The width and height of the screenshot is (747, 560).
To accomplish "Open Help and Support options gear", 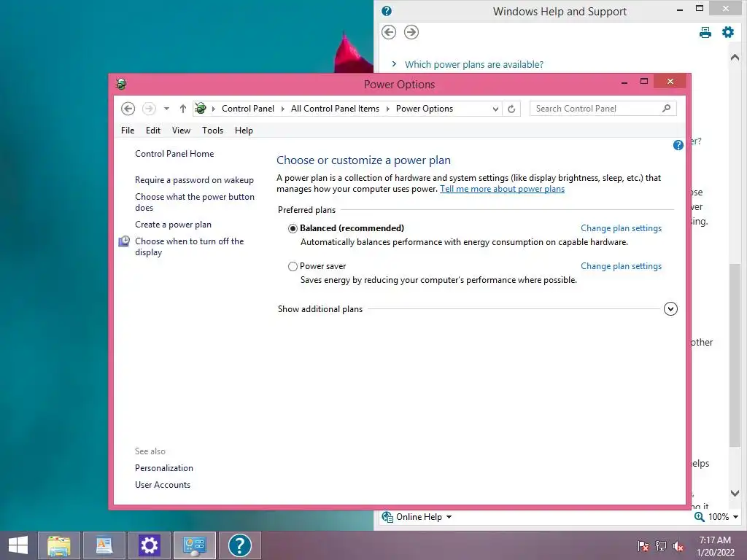I will click(x=728, y=32).
